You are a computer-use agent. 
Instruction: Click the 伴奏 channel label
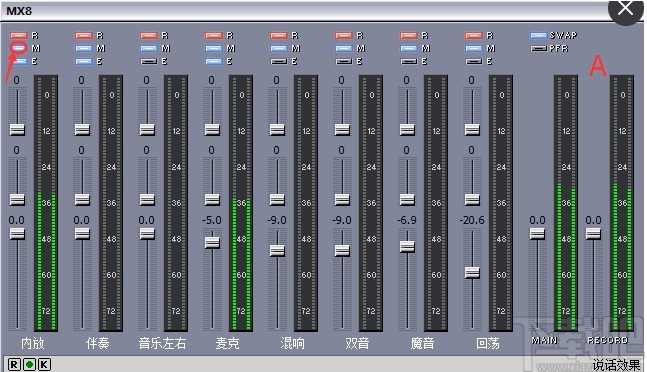tap(97, 343)
